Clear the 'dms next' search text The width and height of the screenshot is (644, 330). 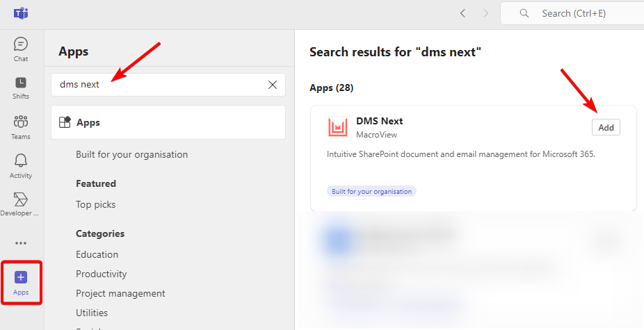click(x=273, y=85)
